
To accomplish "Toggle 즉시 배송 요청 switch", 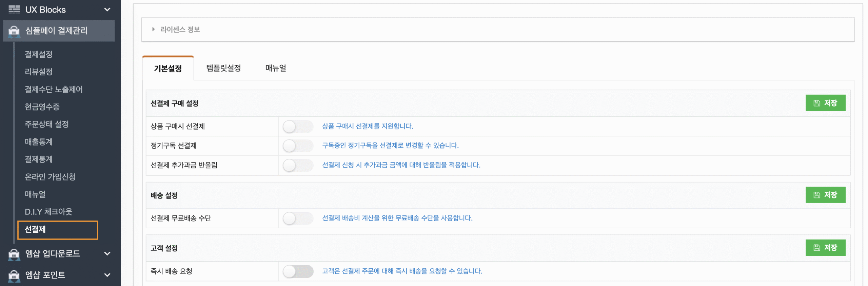I will (x=298, y=271).
